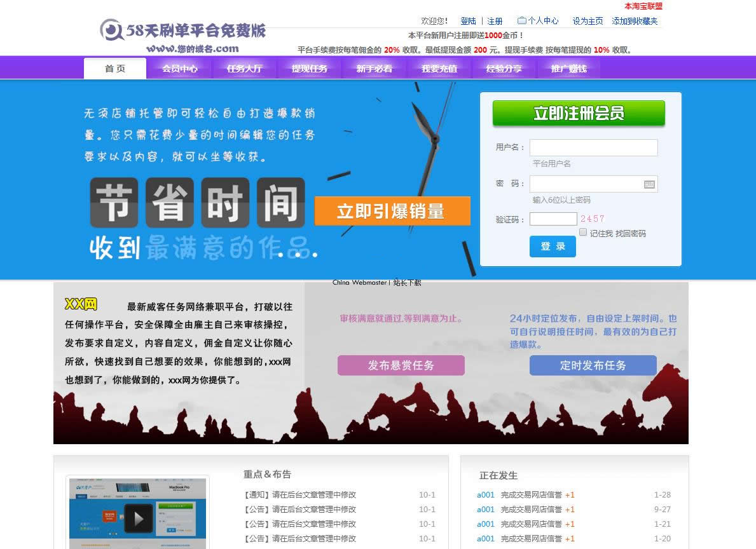This screenshot has width=756, height=549.
Task: Click the 正在发生 heading
Action: [x=498, y=475]
